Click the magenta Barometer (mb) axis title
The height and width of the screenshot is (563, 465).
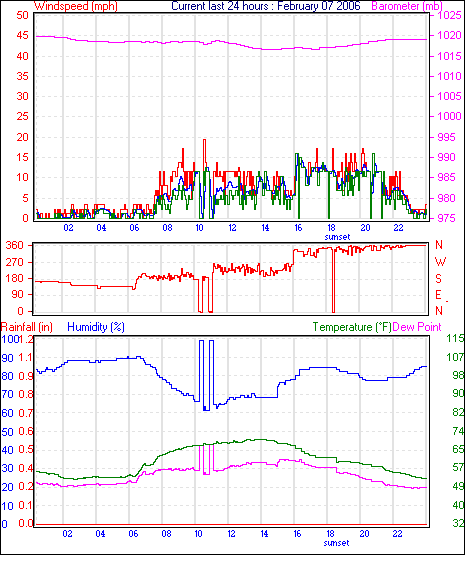pos(407,6)
